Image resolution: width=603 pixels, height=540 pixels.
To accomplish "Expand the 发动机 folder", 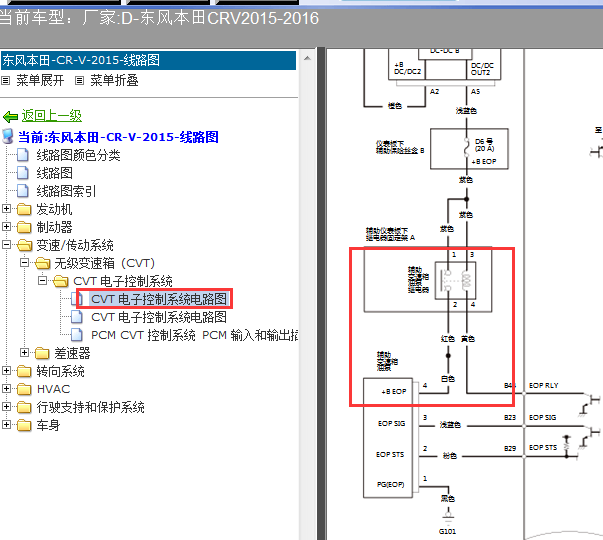I will [6, 208].
